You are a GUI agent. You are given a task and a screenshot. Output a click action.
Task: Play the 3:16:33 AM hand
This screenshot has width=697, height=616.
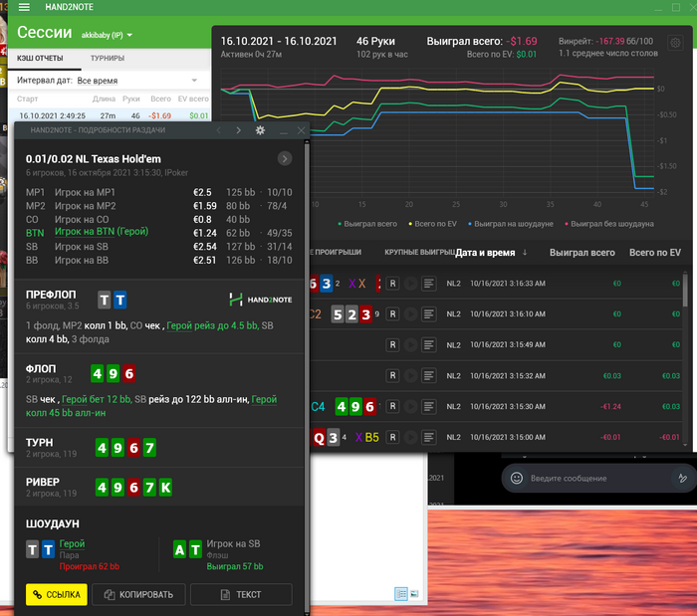[x=410, y=284]
